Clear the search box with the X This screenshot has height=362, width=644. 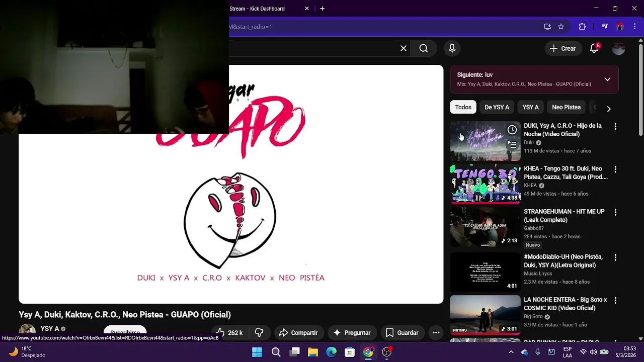pyautogui.click(x=404, y=48)
